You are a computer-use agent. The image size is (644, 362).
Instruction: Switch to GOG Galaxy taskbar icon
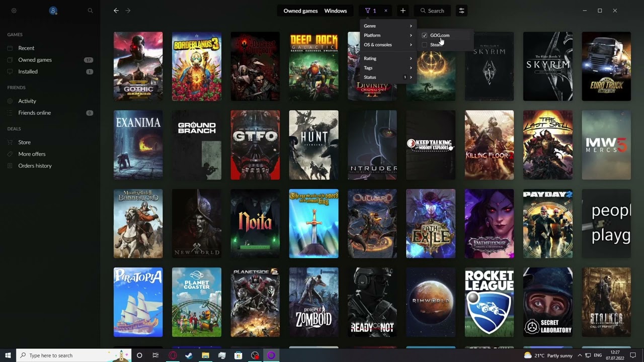(x=271, y=355)
